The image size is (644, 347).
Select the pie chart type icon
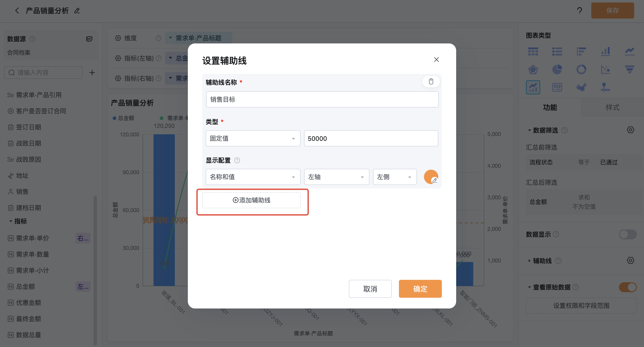[x=557, y=69]
